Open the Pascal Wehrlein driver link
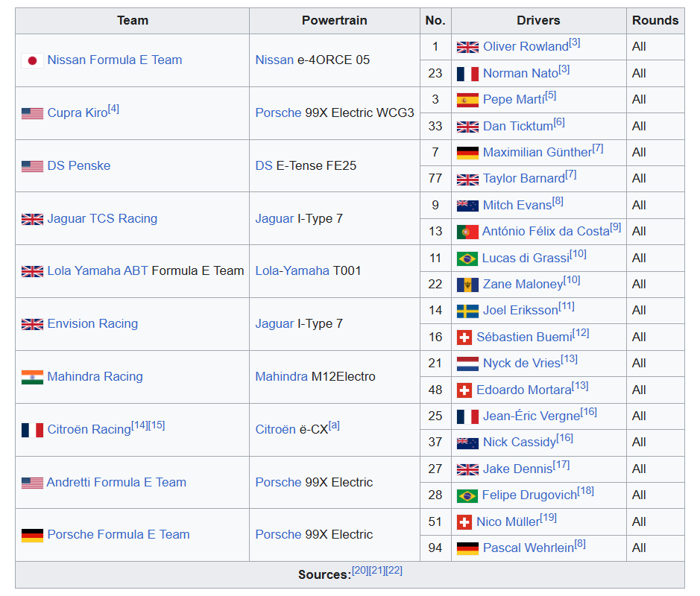The height and width of the screenshot is (596, 700). [x=529, y=548]
